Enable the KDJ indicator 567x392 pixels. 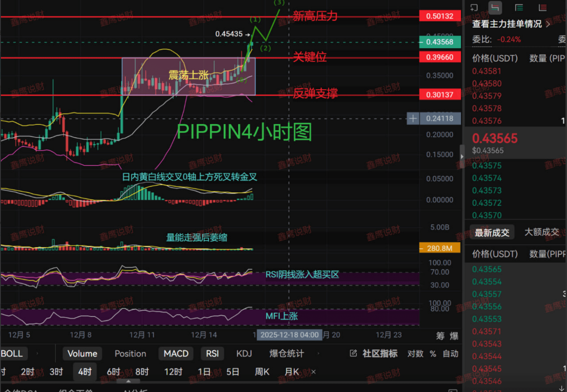tap(244, 353)
